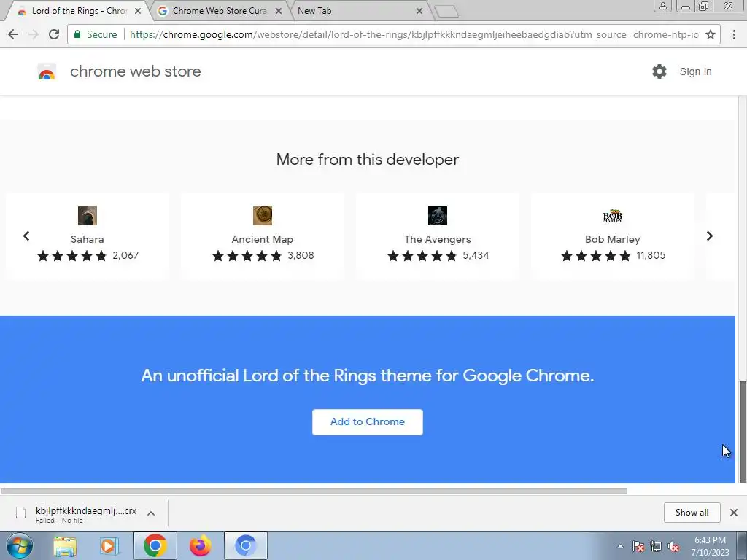Open web store settings gear
Viewport: 747px width, 560px height.
659,71
